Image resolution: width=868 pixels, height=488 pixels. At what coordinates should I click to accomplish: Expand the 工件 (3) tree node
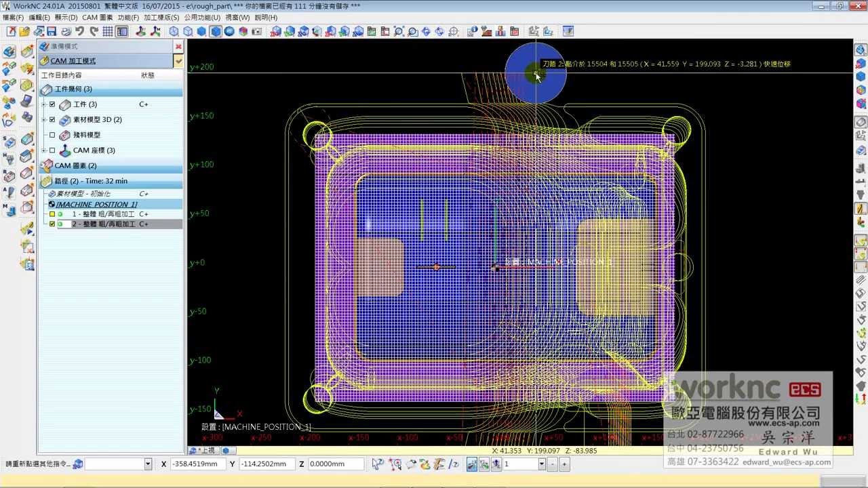click(44, 104)
